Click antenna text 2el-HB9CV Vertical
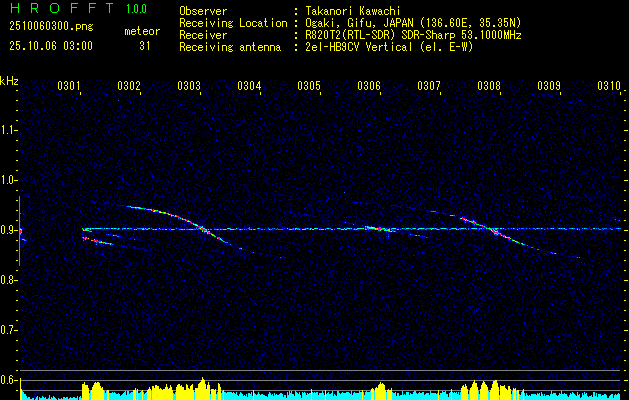Viewport: 629px width, 400px height. click(x=359, y=47)
